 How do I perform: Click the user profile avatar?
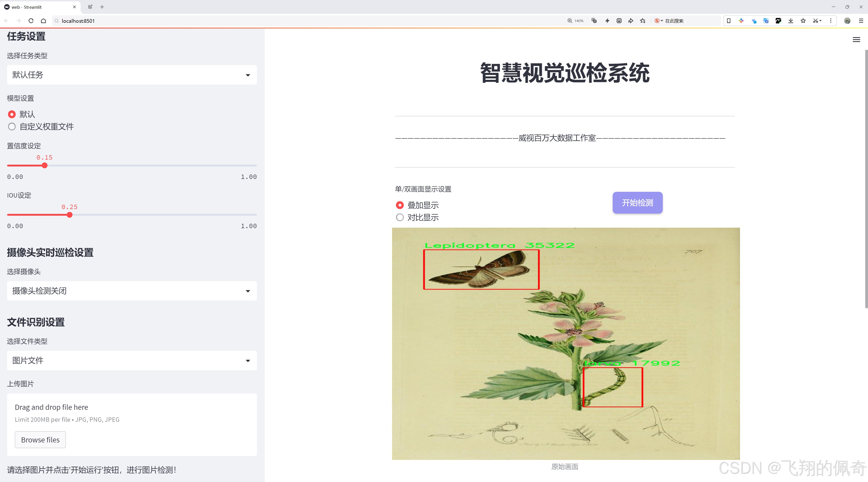[847, 21]
